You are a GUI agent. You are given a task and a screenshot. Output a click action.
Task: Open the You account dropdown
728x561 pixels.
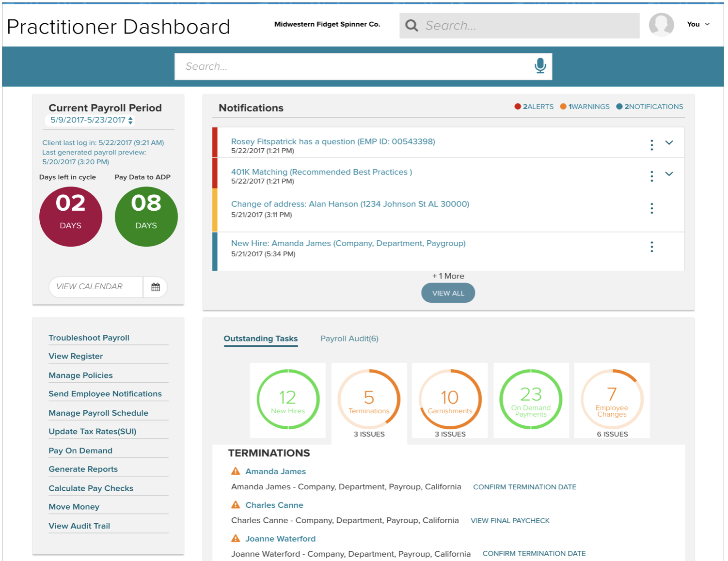tap(698, 24)
